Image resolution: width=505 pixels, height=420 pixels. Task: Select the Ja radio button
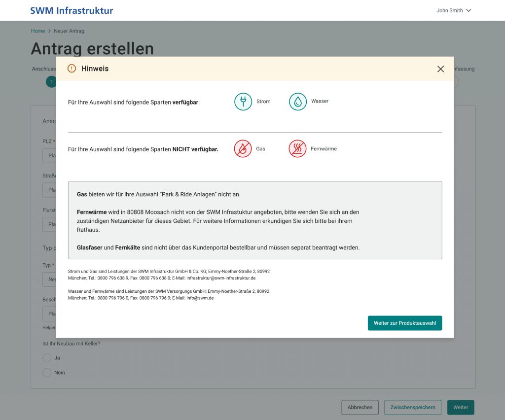[47, 358]
